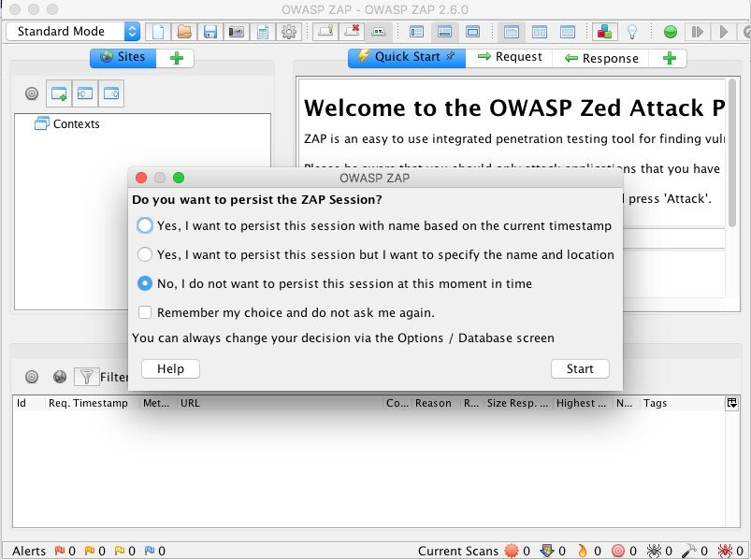Image resolution: width=751 pixels, height=560 pixels.
Task: Open the table column chooser icon
Action: 732,403
